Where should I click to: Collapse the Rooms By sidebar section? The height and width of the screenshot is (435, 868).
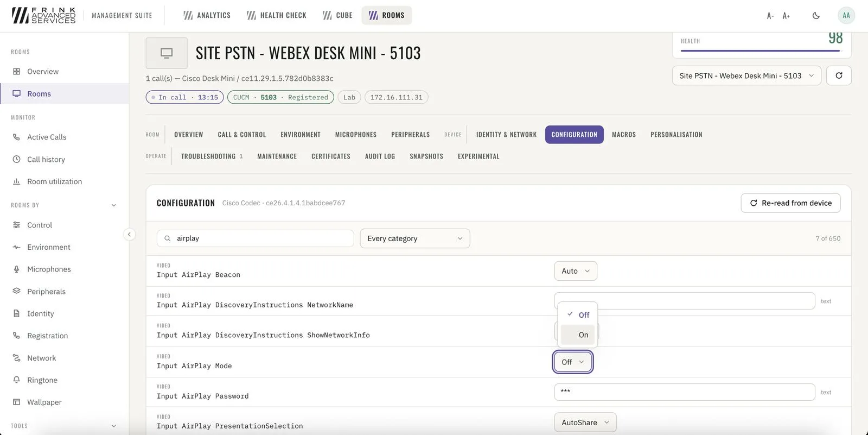pyautogui.click(x=114, y=205)
